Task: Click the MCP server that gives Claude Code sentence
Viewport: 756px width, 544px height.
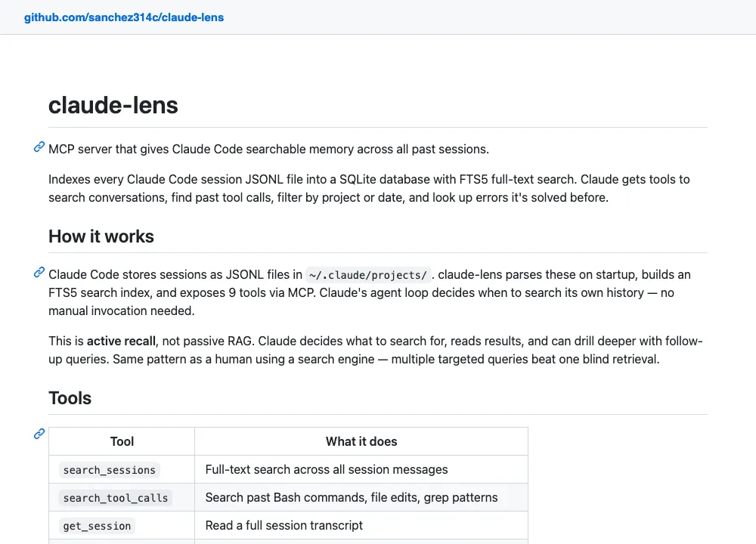Action: pos(268,150)
